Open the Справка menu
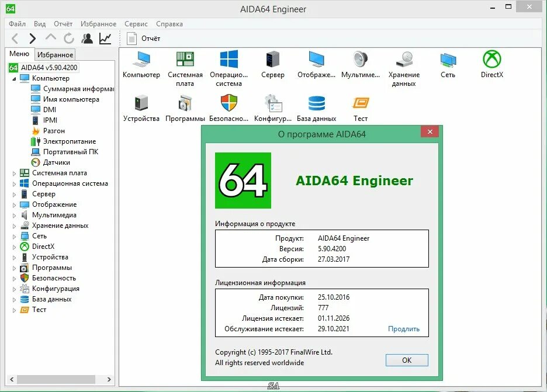This screenshot has width=547, height=392. pos(169,24)
